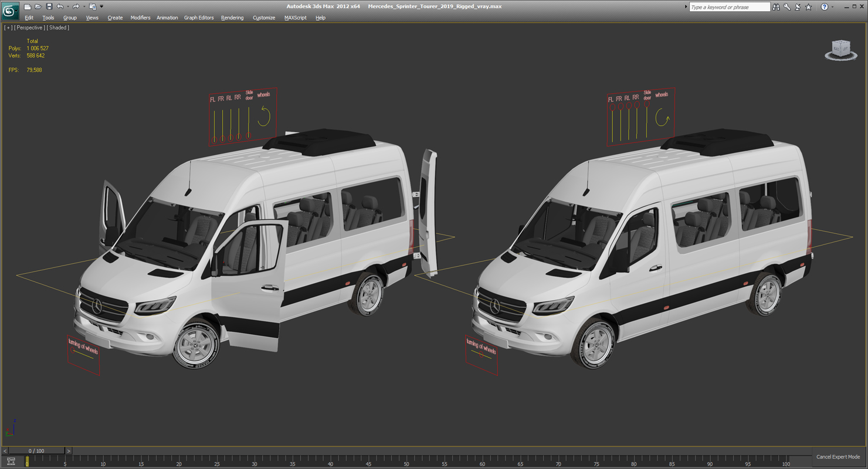Open the MAXScript menu
This screenshot has height=469, width=868.
pos(296,18)
